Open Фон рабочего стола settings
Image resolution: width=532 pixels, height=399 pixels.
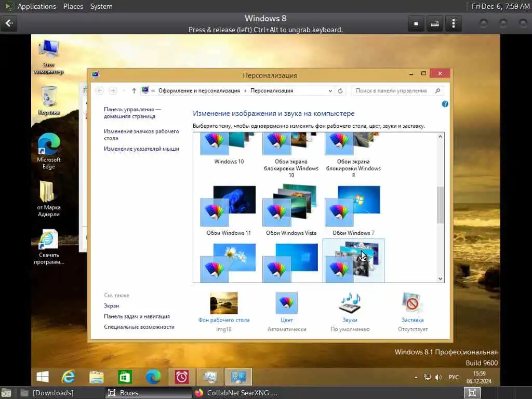point(223,303)
